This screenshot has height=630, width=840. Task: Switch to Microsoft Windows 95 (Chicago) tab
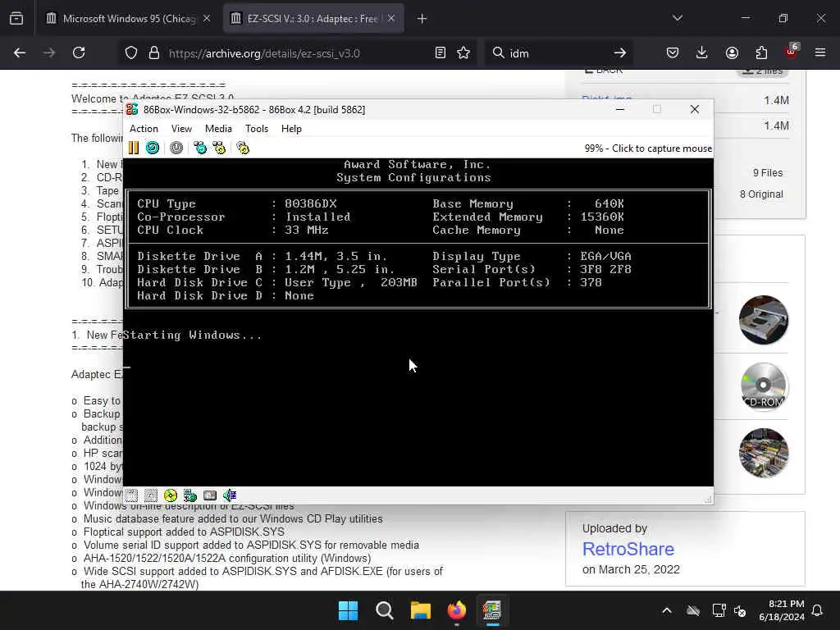click(x=129, y=19)
